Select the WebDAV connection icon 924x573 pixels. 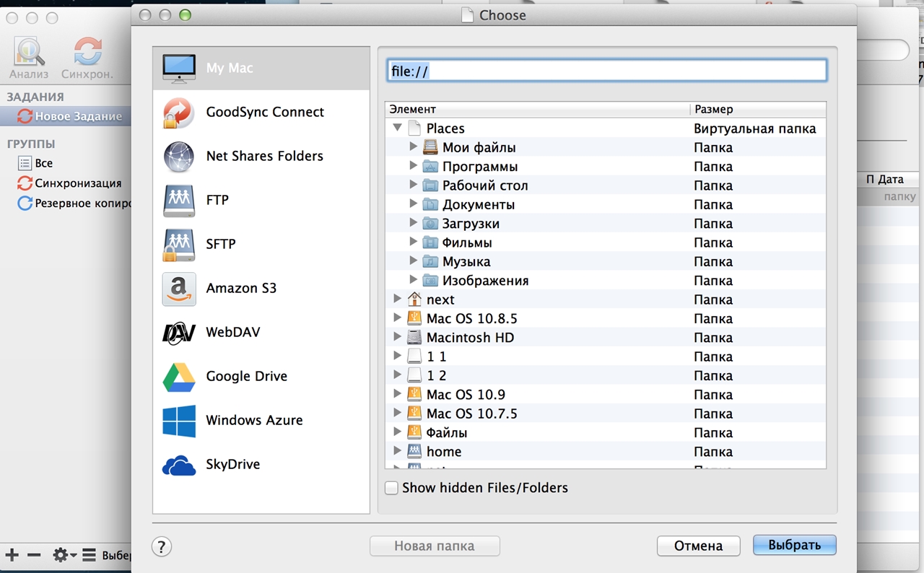pos(178,333)
